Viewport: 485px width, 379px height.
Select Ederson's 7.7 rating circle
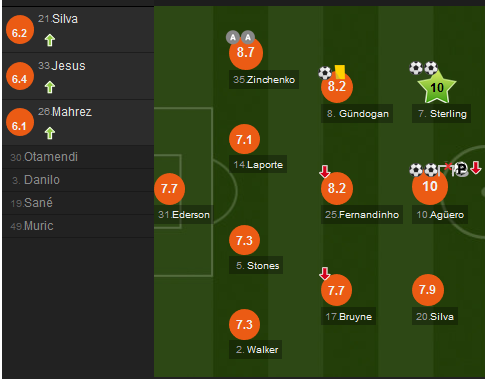[169, 189]
